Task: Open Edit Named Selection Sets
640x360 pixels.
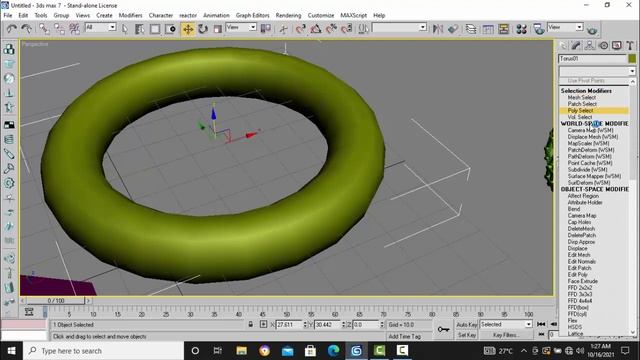Action: coord(363,29)
